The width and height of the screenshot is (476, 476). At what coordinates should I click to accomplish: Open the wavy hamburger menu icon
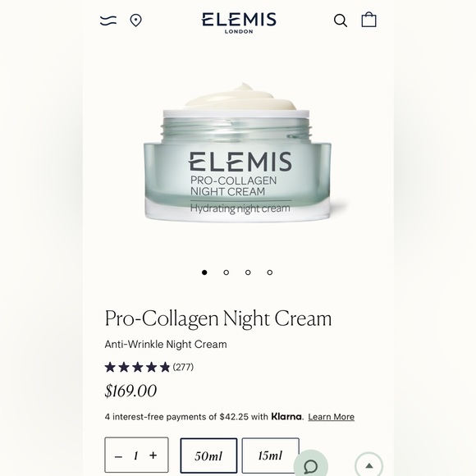(108, 21)
